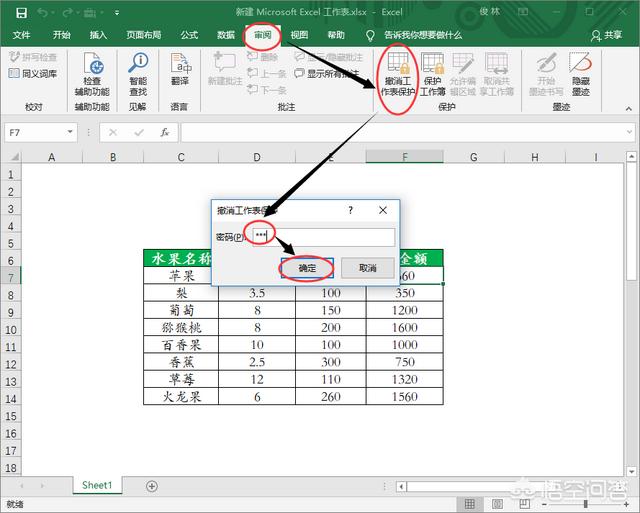The height and width of the screenshot is (513, 640).
Task: Add a new sheet with plus button
Action: click(152, 485)
